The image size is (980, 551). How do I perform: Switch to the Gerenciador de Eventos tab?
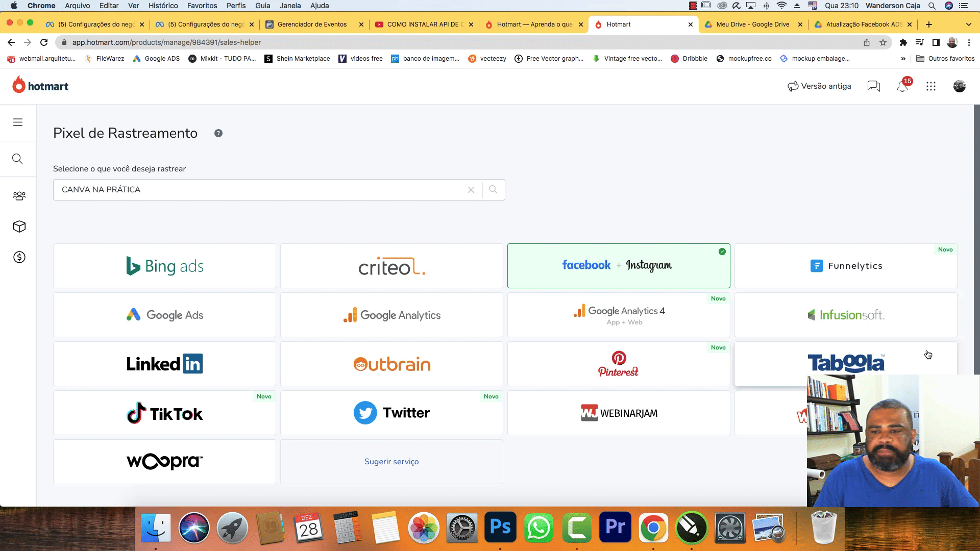312,24
